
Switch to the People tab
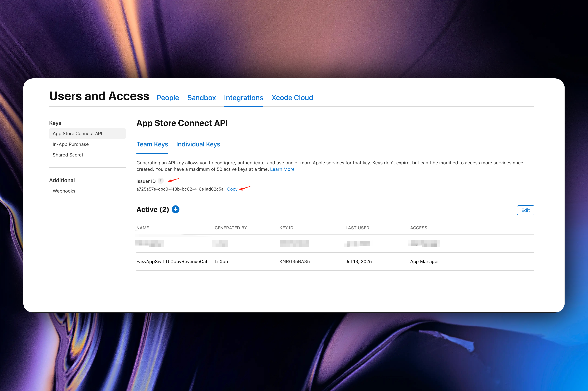(x=168, y=98)
